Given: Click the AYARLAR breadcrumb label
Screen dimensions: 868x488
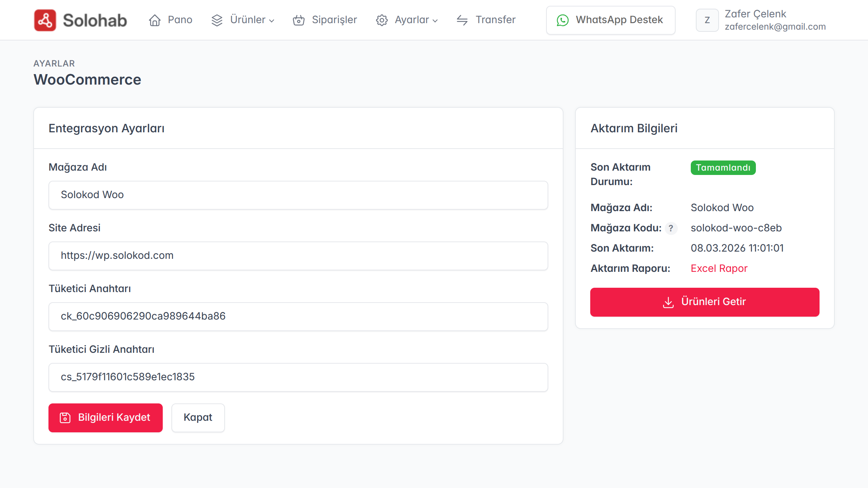Looking at the screenshot, I should click(54, 64).
